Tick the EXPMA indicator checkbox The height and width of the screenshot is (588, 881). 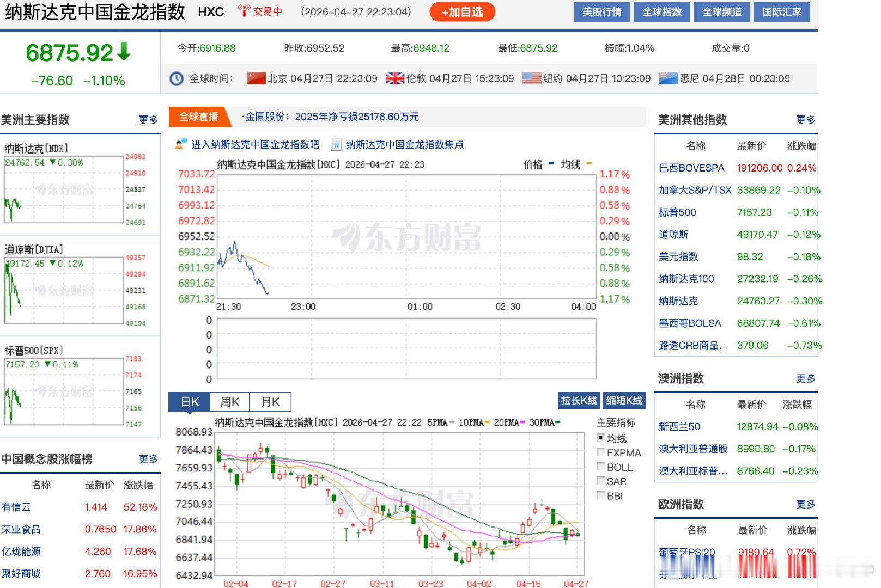[600, 452]
